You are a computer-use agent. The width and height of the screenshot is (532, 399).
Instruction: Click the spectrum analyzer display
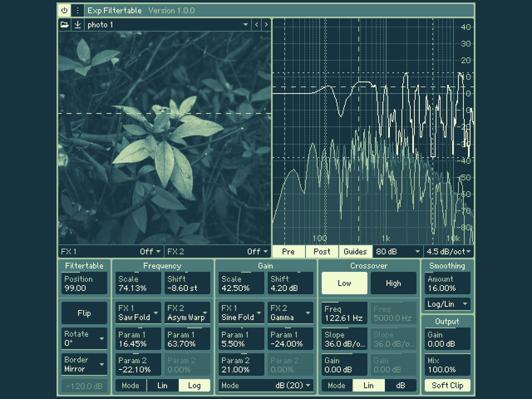point(373,132)
